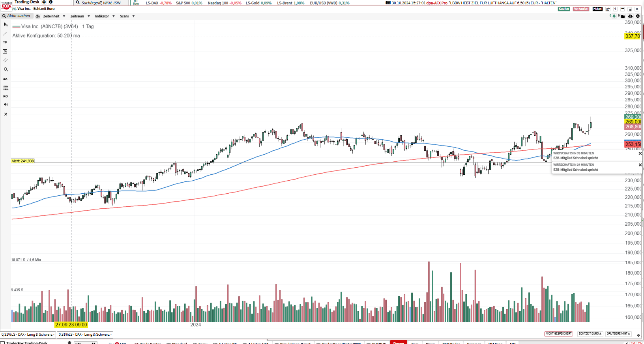Viewport: 644px width, 344px height.
Task: Expand the Indikator dropdown
Action: point(105,16)
